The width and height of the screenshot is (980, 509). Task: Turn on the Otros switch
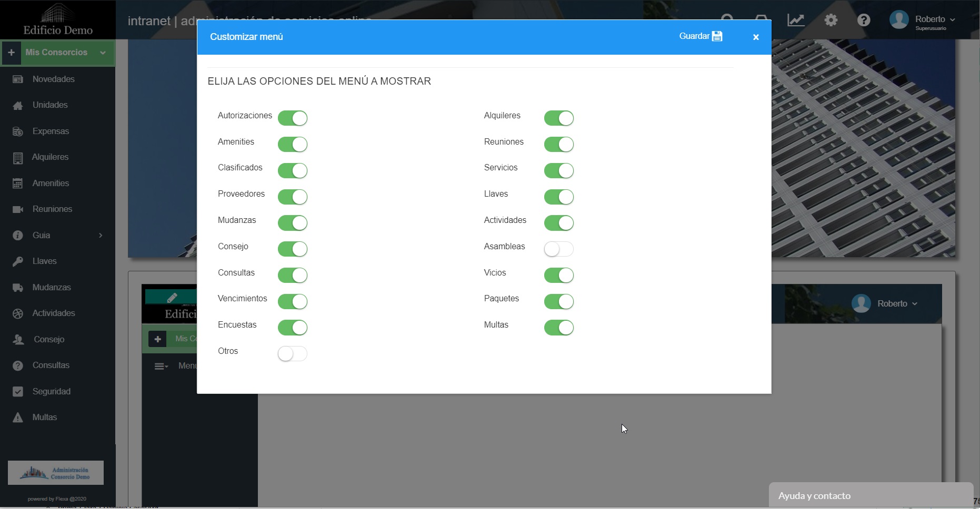[x=292, y=354]
